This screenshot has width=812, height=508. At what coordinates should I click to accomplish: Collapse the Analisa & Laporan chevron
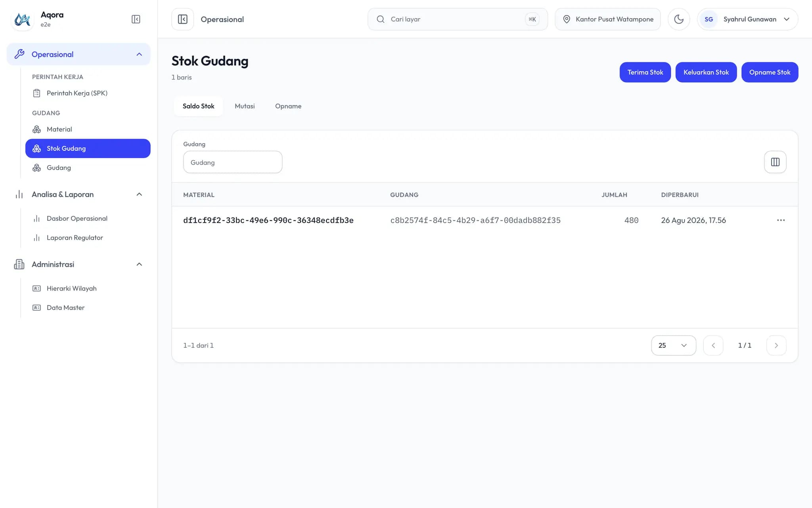pyautogui.click(x=139, y=194)
